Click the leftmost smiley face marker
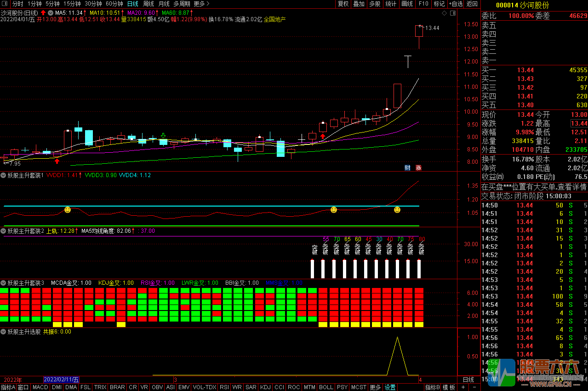Viewport: 588px width, 391px height. [x=68, y=210]
